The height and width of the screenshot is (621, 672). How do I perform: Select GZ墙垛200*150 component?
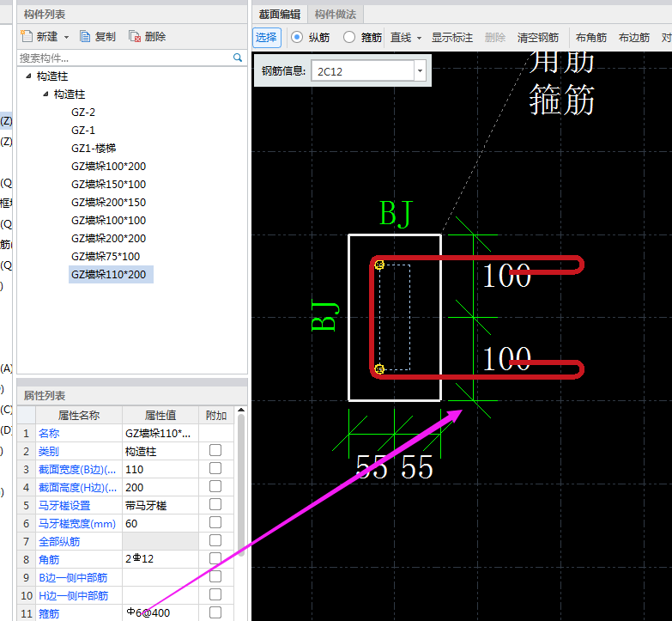tap(108, 202)
